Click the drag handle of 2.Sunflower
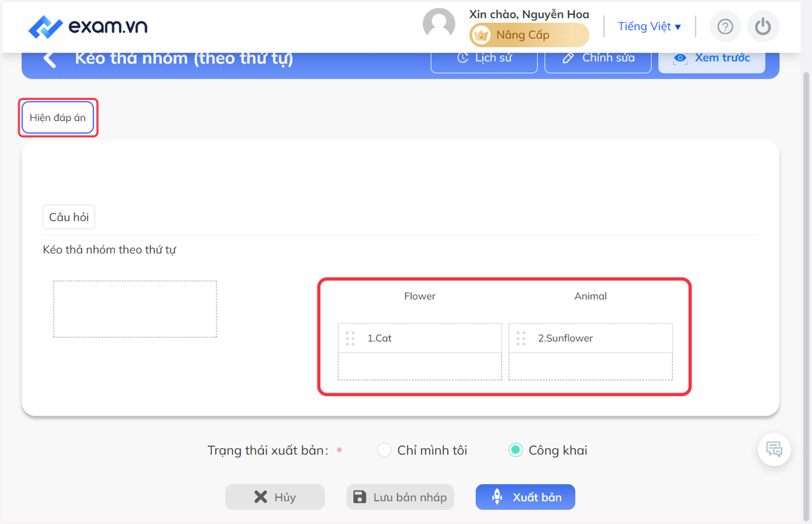 point(520,338)
